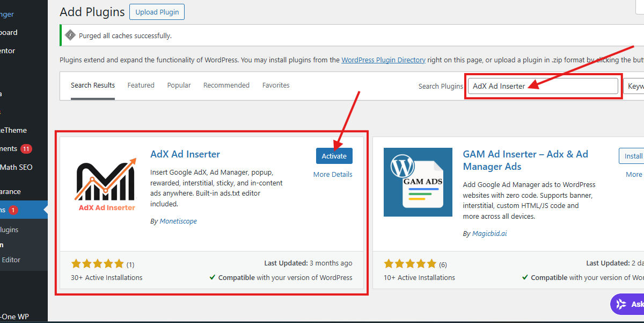Click GAM Ad Inserter five-star rating
Viewport: 644px width, 323px height.
411,264
